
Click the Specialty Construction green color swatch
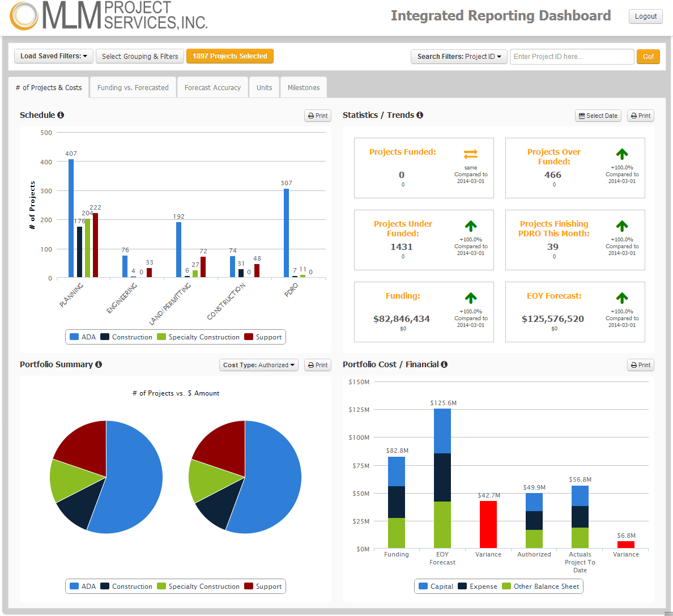pos(161,337)
